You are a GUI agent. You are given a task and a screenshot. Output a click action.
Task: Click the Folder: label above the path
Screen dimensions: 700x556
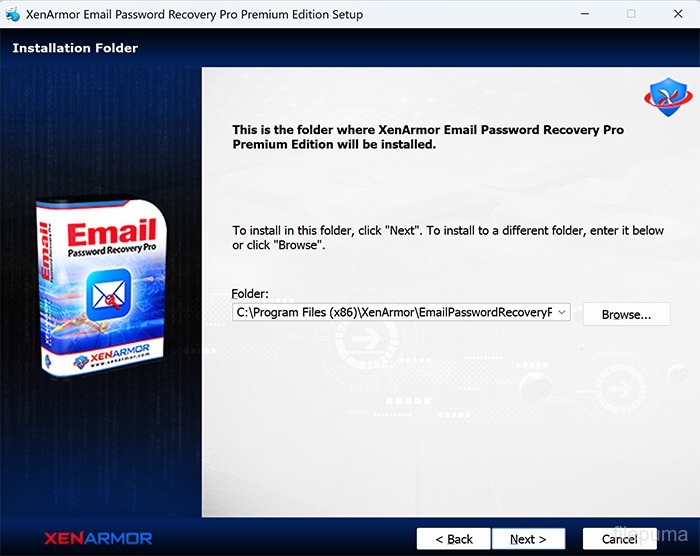coord(250,293)
